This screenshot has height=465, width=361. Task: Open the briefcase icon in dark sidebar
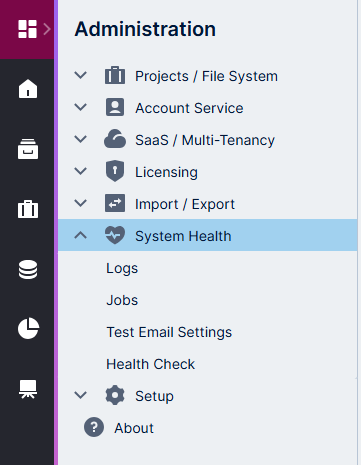point(28,209)
